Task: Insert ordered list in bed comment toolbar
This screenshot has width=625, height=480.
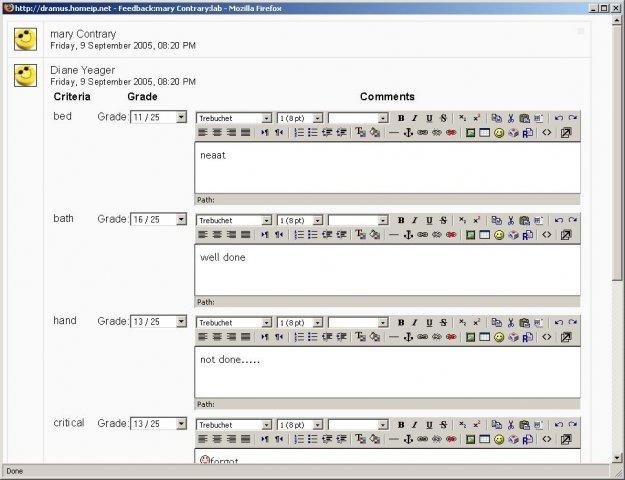Action: pos(299,132)
